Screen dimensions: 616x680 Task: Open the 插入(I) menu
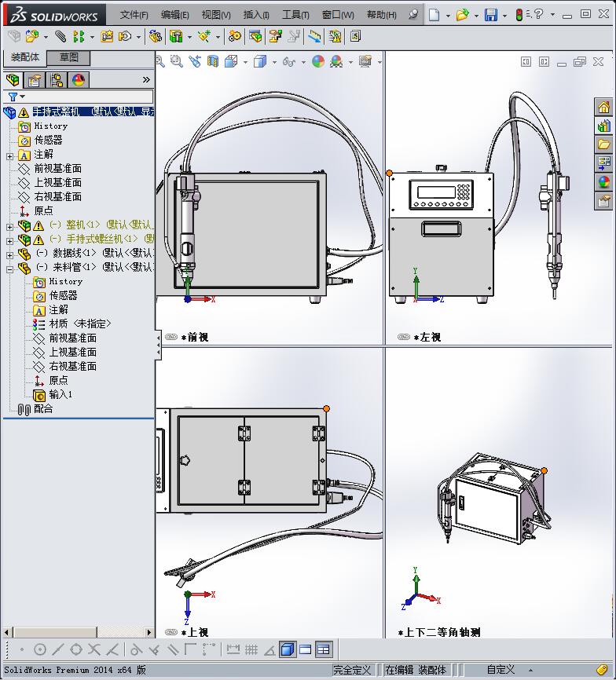point(256,15)
